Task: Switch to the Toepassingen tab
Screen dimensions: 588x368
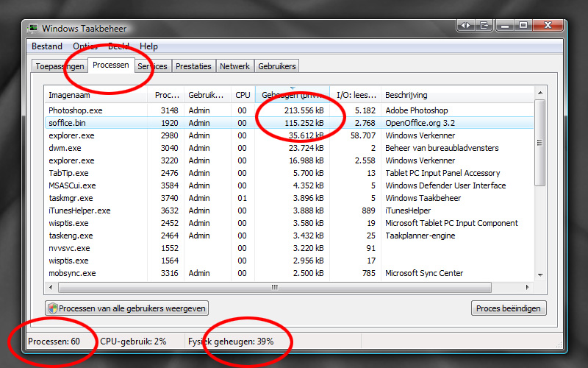Action: (x=60, y=66)
